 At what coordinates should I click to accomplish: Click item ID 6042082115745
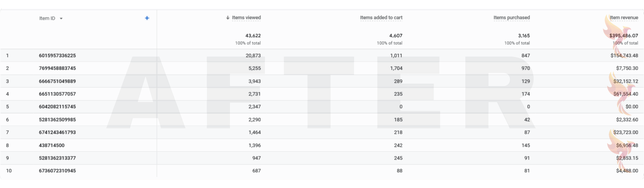click(x=57, y=107)
